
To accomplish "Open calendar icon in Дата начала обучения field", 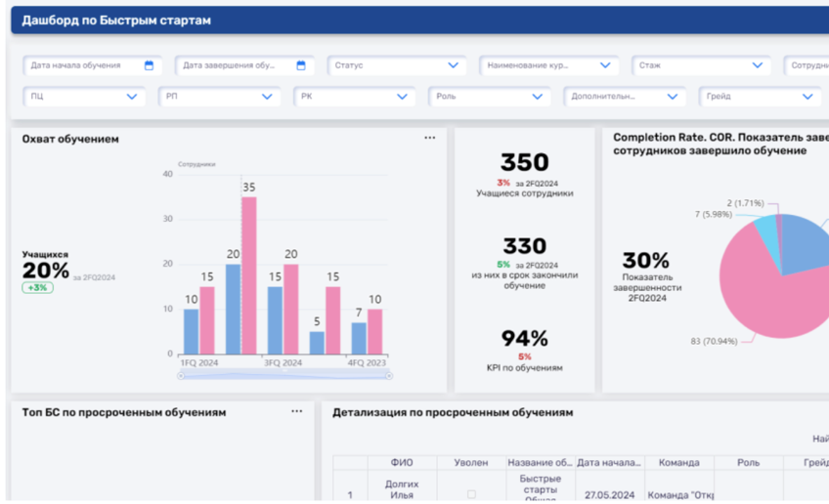I will tap(150, 65).
